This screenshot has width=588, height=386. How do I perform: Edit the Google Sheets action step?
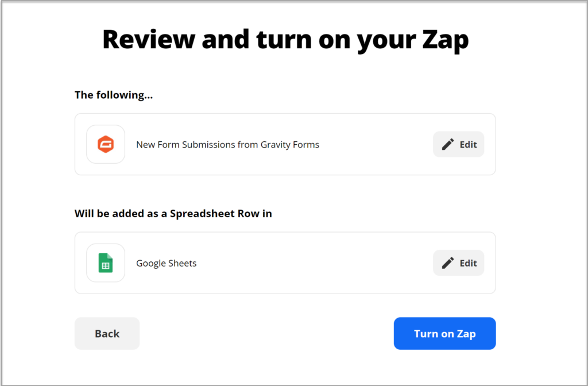pos(458,263)
